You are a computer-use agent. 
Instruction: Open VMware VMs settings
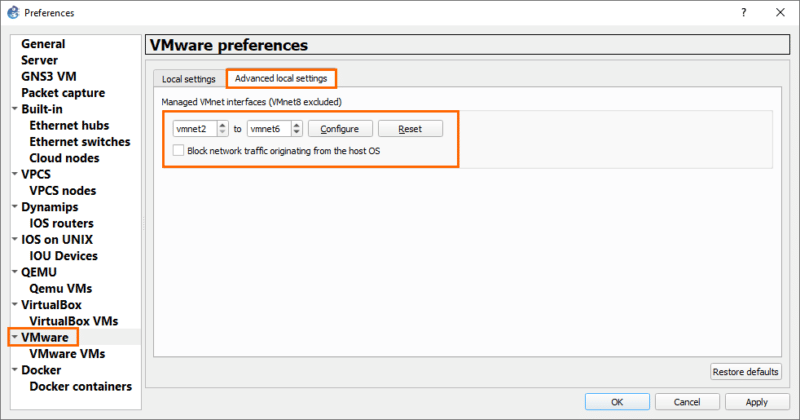pos(67,353)
